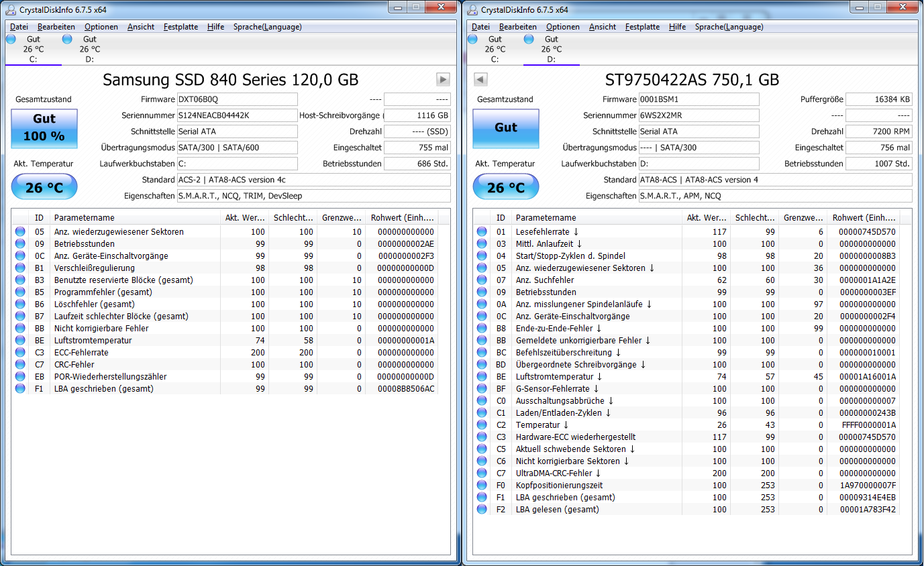This screenshot has width=924, height=566.
Task: Click raw value 00008B8506AC
Action: tap(407, 389)
